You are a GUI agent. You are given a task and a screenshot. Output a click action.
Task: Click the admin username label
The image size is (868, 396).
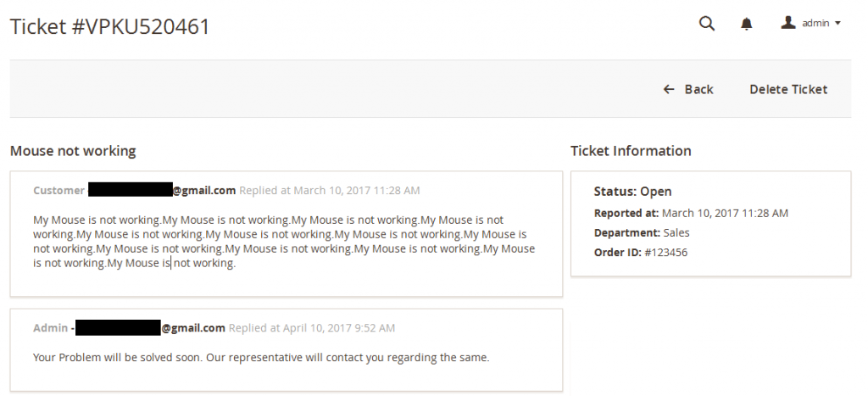pos(815,23)
